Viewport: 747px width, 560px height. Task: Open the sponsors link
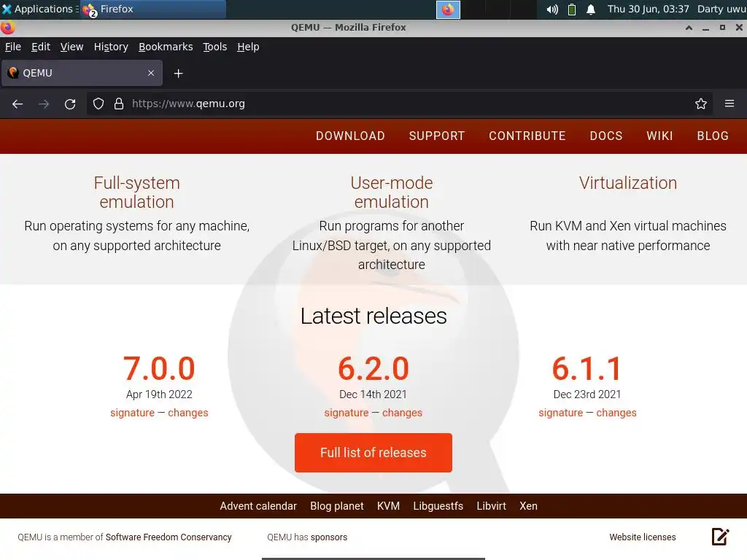[x=329, y=537]
